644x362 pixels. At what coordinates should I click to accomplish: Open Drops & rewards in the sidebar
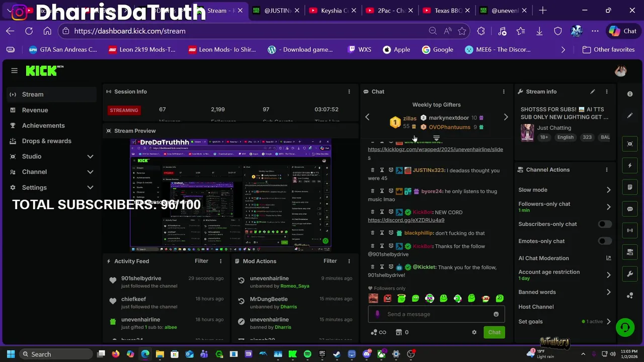pyautogui.click(x=52, y=141)
